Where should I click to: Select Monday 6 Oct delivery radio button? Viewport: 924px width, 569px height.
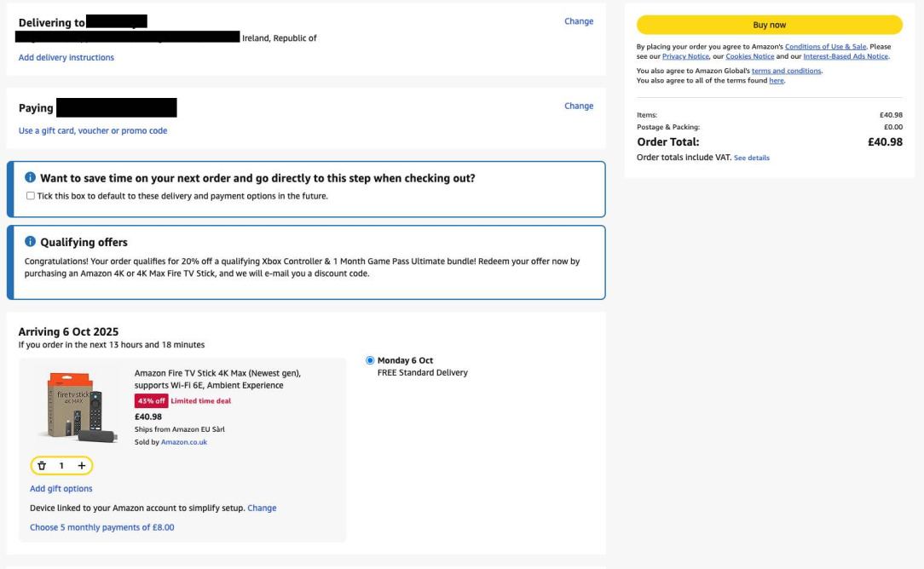tap(370, 360)
